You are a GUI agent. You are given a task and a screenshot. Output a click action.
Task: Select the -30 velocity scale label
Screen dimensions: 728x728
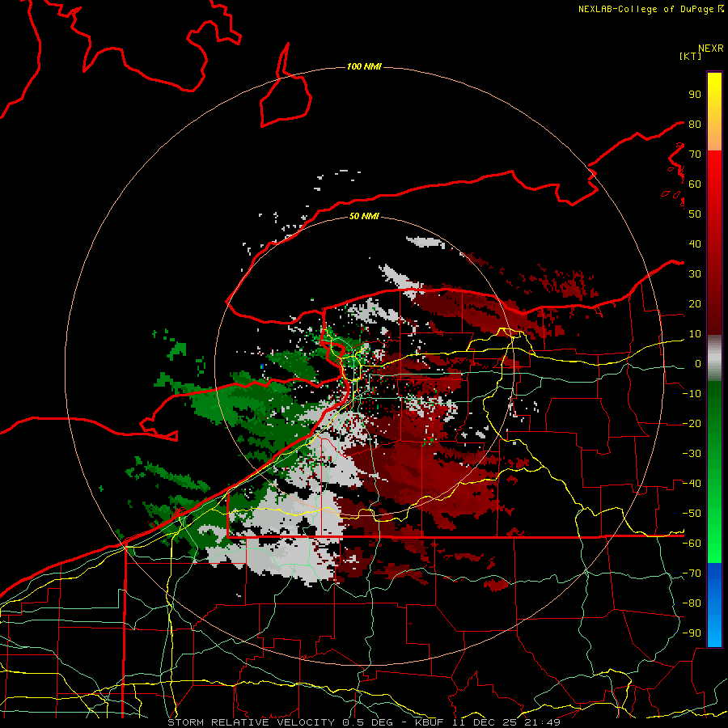pos(692,454)
